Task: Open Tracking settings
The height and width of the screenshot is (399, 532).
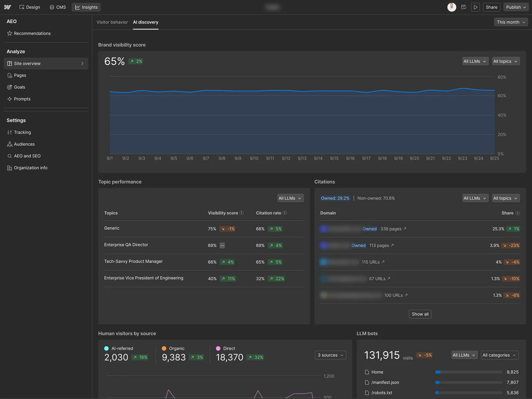Action: coord(46,132)
